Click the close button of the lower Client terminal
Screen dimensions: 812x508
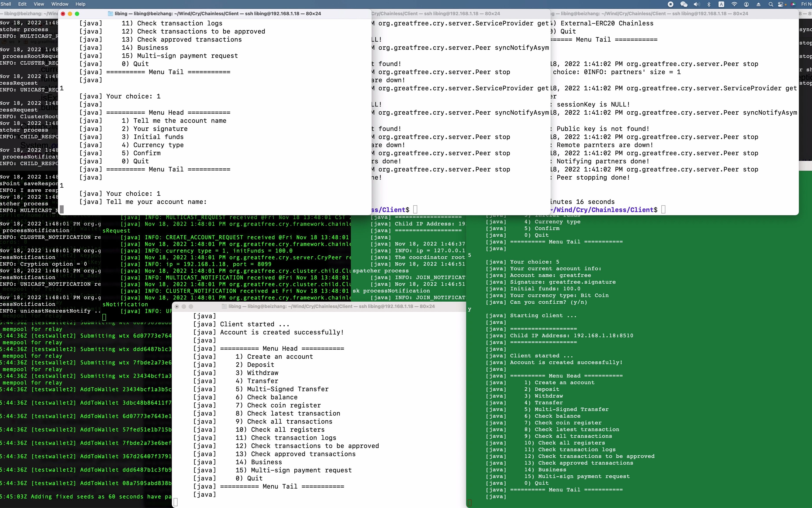pyautogui.click(x=177, y=306)
